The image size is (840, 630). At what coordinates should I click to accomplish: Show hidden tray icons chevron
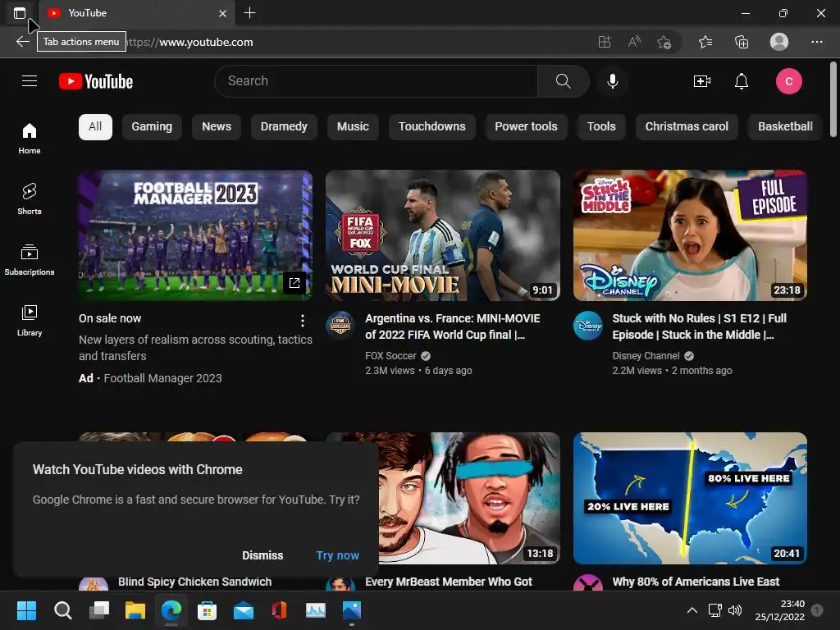click(692, 610)
